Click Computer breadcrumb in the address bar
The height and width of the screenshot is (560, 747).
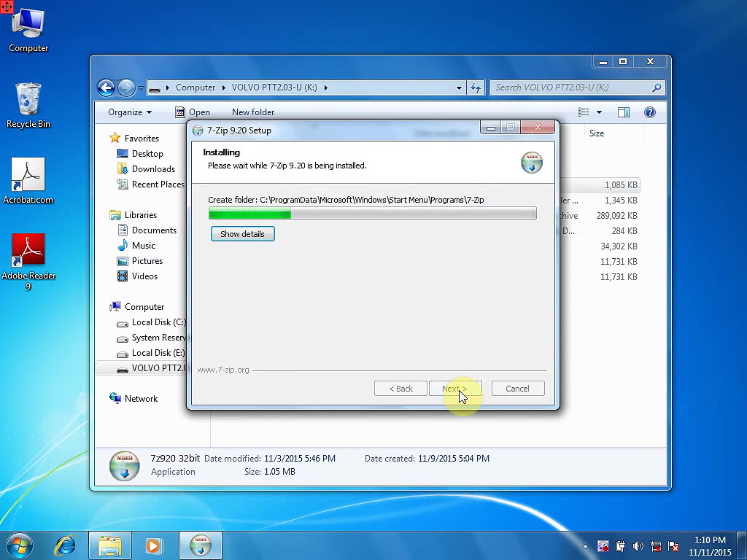196,87
